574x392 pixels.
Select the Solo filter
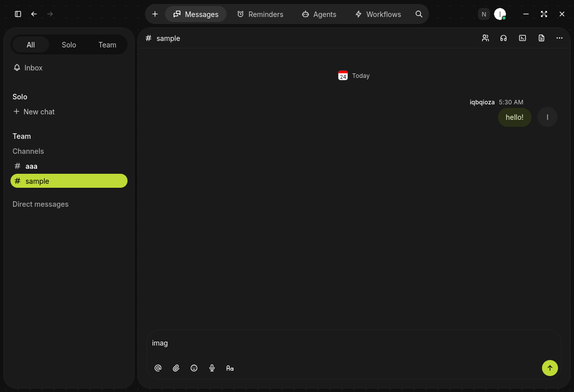pyautogui.click(x=69, y=44)
